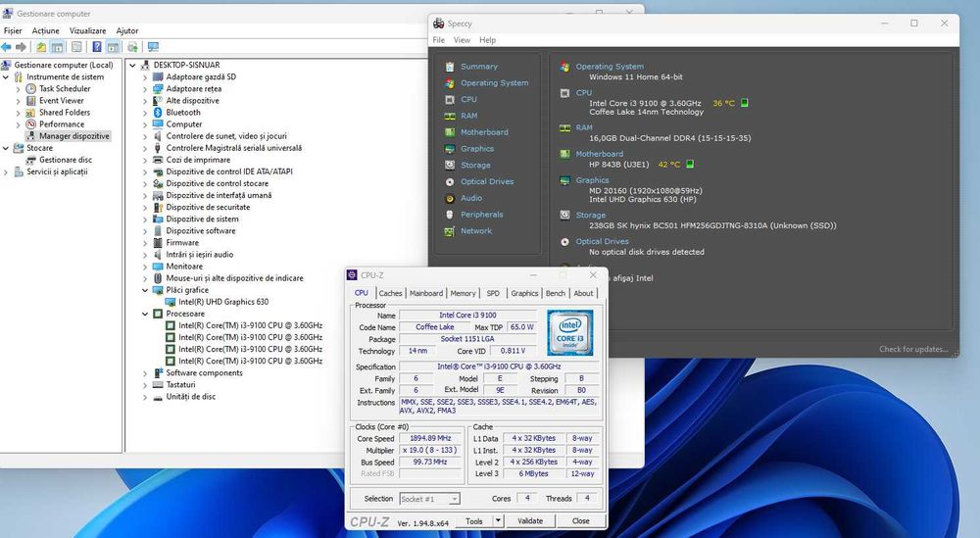Open the Ajutor menu

(x=126, y=30)
